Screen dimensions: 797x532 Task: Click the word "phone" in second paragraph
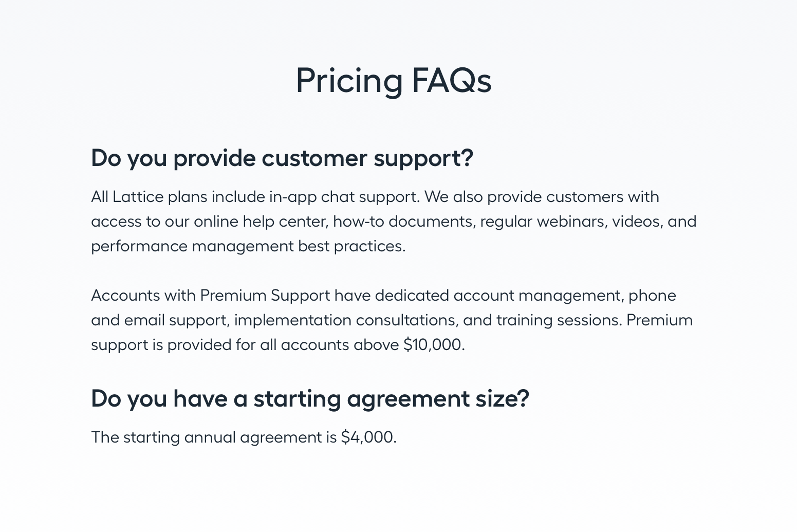[x=652, y=296]
